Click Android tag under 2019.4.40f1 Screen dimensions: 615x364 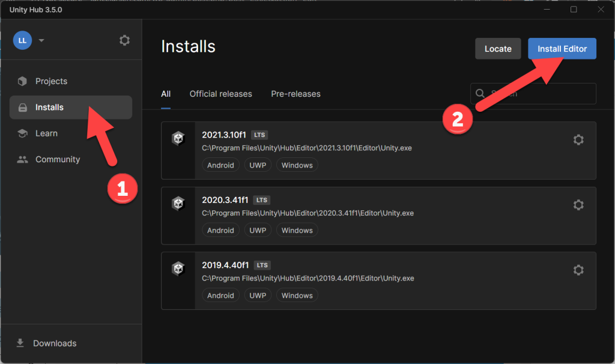(x=220, y=296)
